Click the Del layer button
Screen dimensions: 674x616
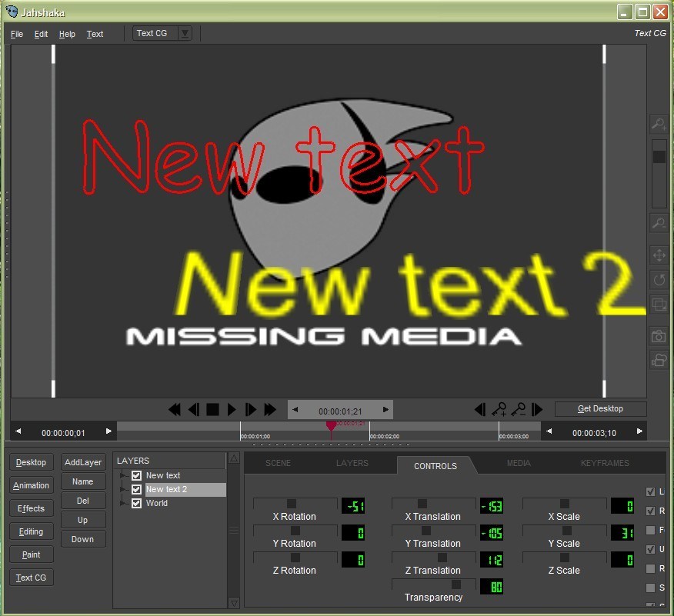coord(83,501)
